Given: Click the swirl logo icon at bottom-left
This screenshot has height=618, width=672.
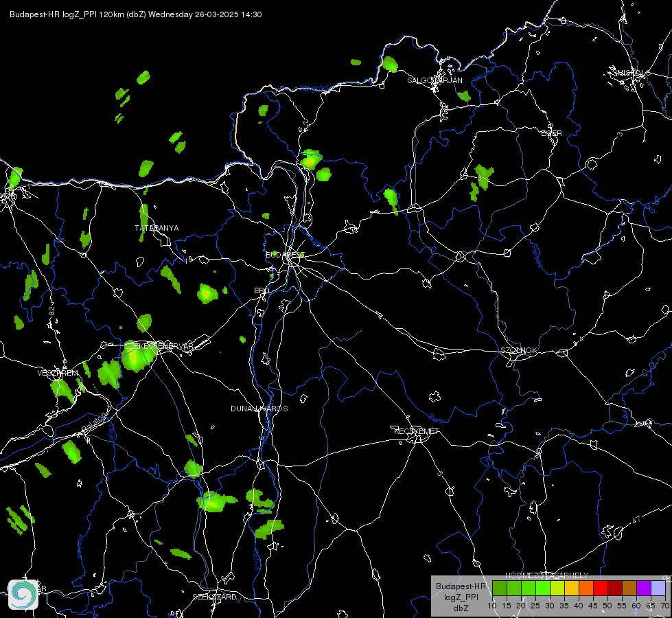Looking at the screenshot, I should 23,595.
